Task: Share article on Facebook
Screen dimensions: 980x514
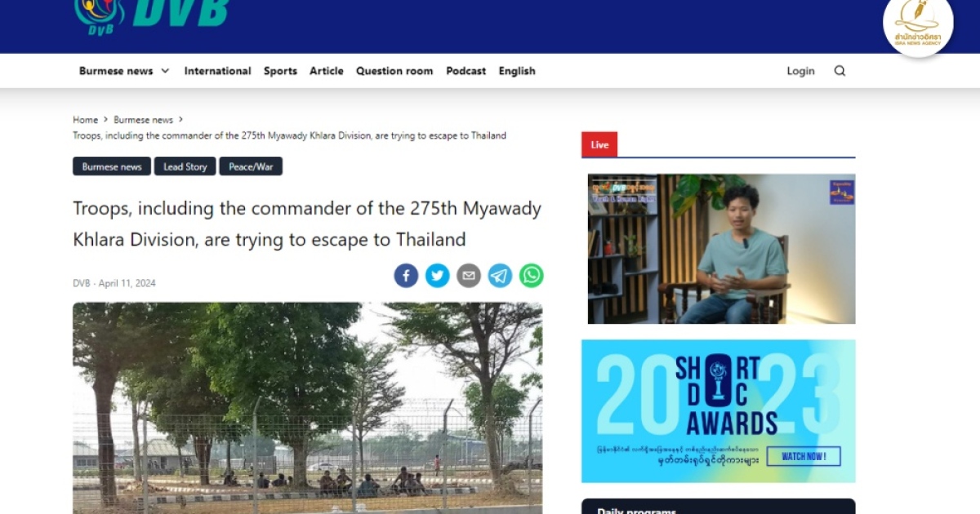Action: click(406, 276)
